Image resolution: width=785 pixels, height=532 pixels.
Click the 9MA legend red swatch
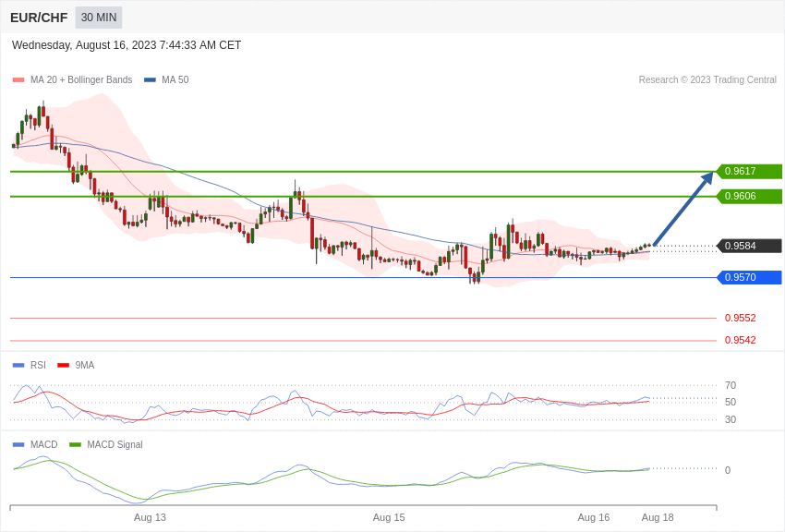pos(63,366)
